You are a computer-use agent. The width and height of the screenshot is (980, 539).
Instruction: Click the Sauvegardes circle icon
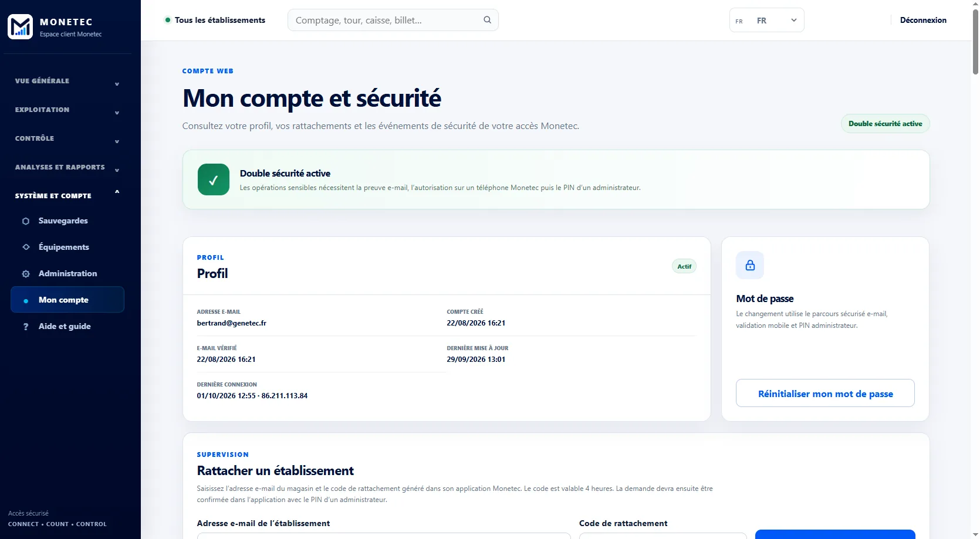(x=26, y=221)
